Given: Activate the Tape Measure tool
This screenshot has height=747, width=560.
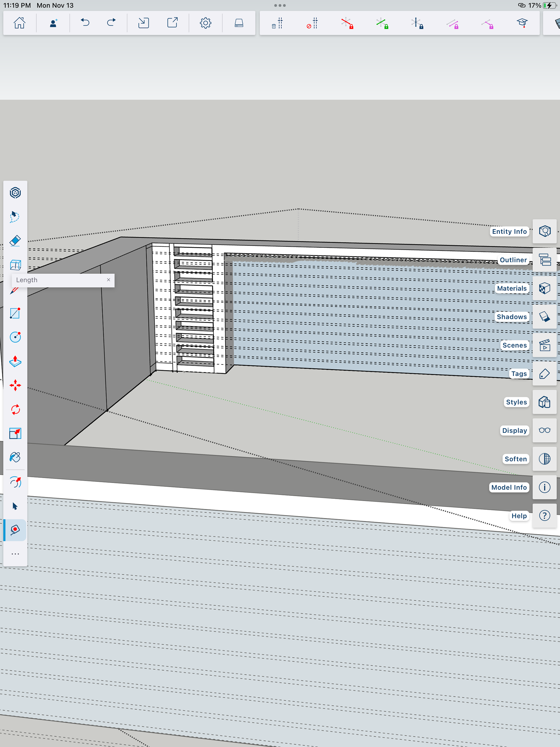Looking at the screenshot, I should pyautogui.click(x=15, y=530).
